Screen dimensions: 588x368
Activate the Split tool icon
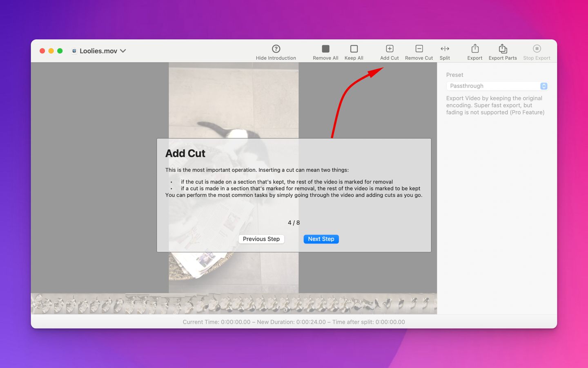(445, 49)
